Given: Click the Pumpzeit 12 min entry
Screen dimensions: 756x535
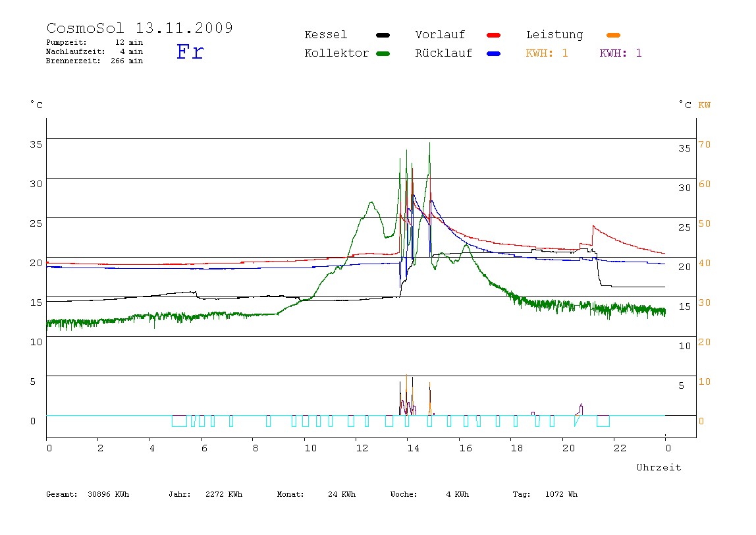Looking at the screenshot, I should 95,42.
